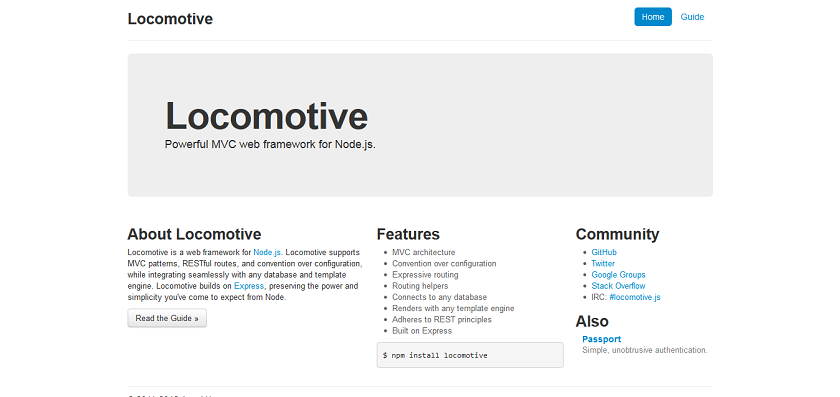The width and height of the screenshot is (840, 397).
Task: Click the Community section heading
Action: 617,234
